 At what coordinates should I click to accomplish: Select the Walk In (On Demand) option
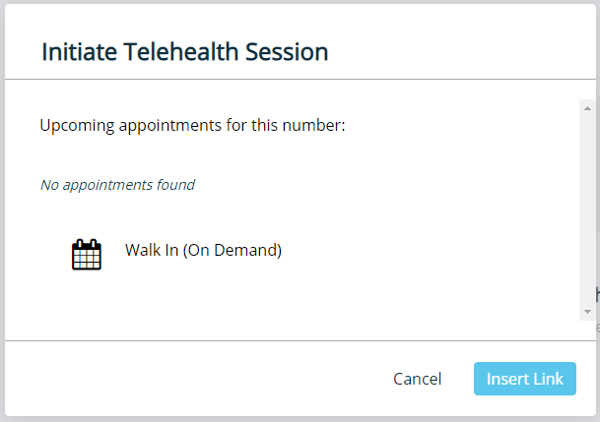coord(203,250)
